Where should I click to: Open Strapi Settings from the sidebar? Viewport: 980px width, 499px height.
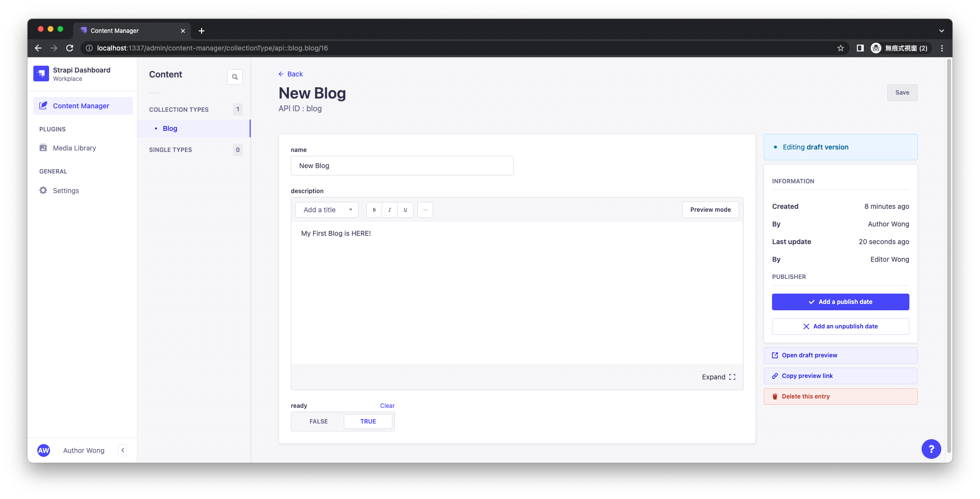66,190
